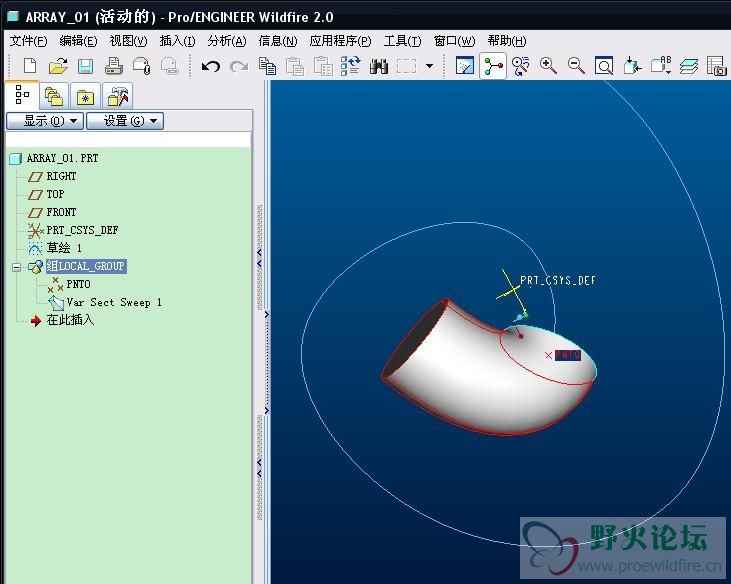
Task: Click the lower navigator sash collapse arrows
Action: tap(259, 468)
